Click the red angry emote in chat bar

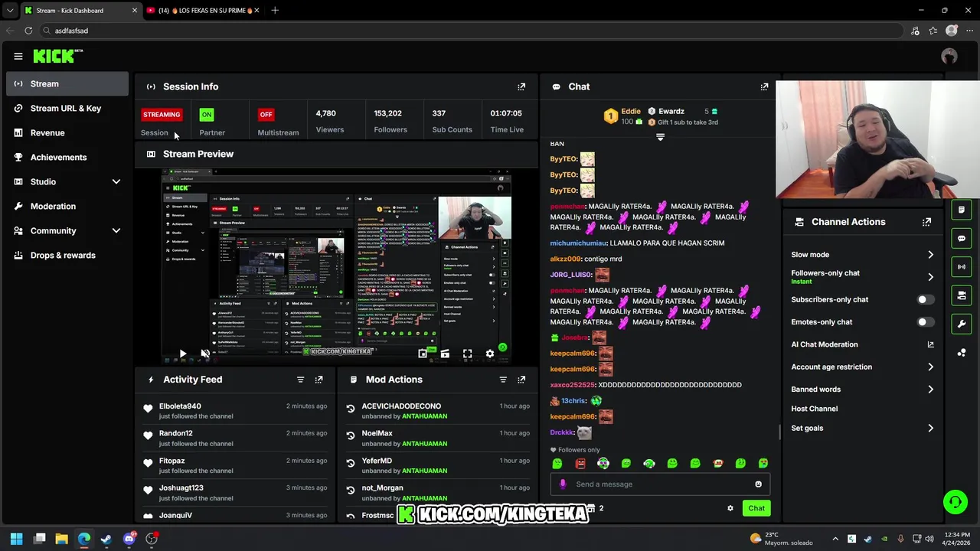(x=580, y=463)
